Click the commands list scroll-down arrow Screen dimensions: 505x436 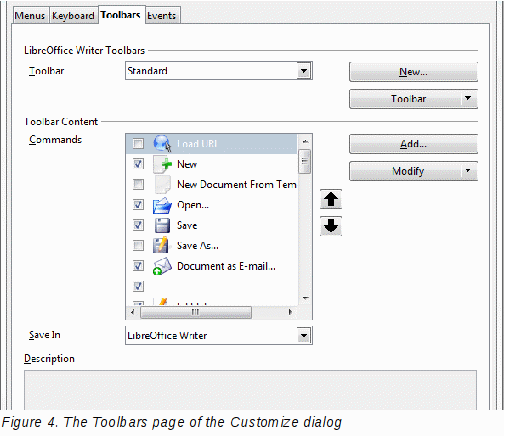coord(305,298)
